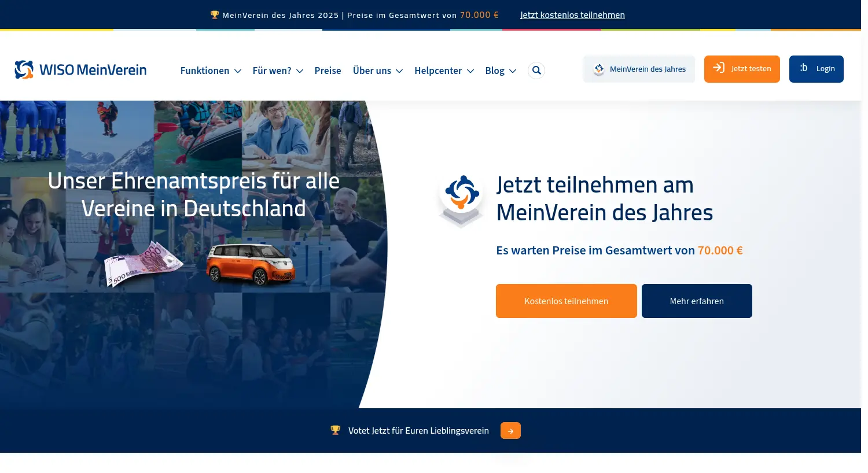Follow the Jetzt kostenlos teilnehmen link
The width and height of the screenshot is (868, 473).
572,15
